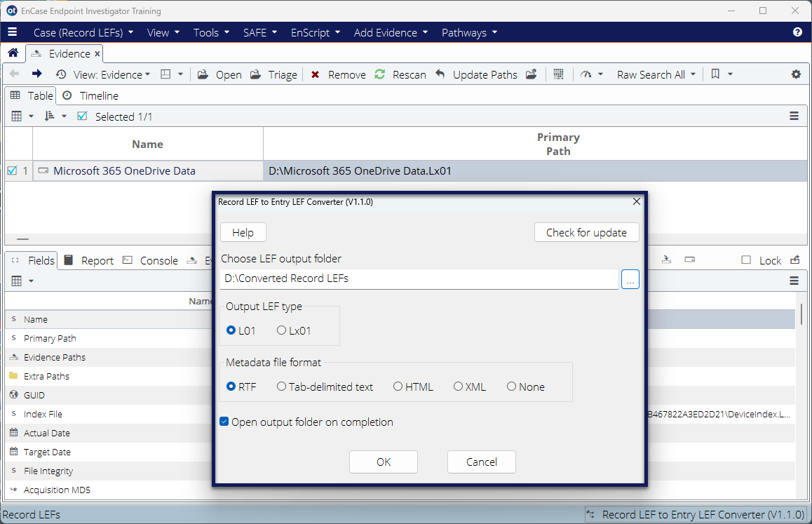Select the Lx01 output type radio button
812x524 pixels.
pos(281,330)
